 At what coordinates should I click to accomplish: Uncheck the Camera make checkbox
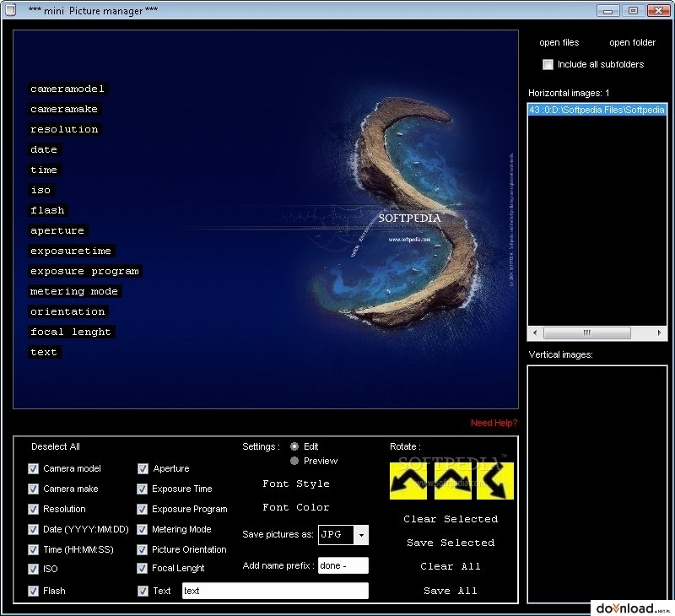(33, 489)
